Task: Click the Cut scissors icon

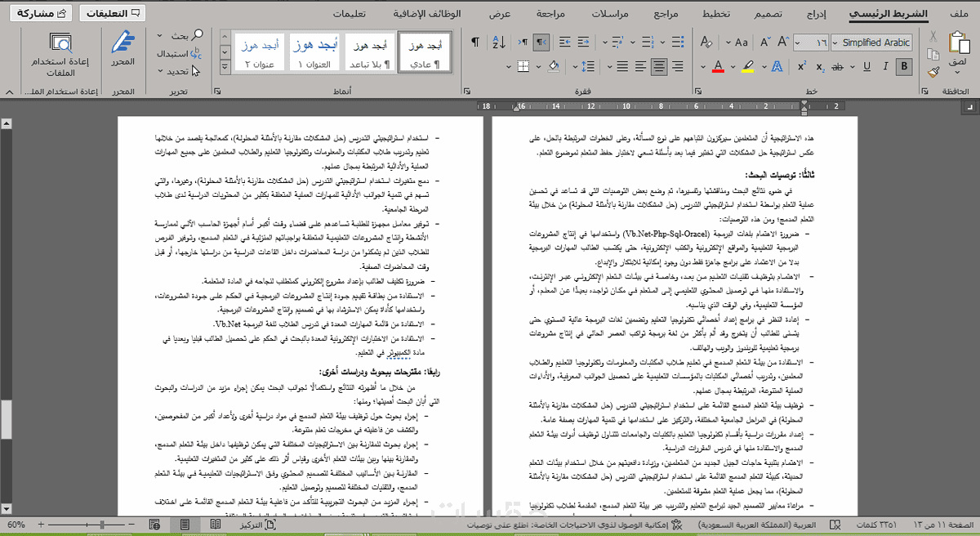Action: [x=933, y=35]
